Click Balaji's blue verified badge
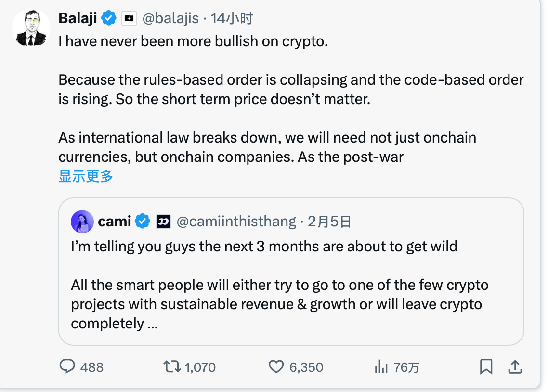548x392 pixels. click(x=109, y=18)
